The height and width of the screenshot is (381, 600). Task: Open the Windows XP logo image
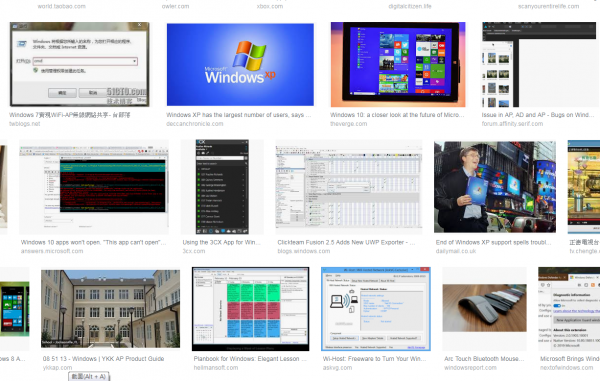pyautogui.click(x=240, y=64)
